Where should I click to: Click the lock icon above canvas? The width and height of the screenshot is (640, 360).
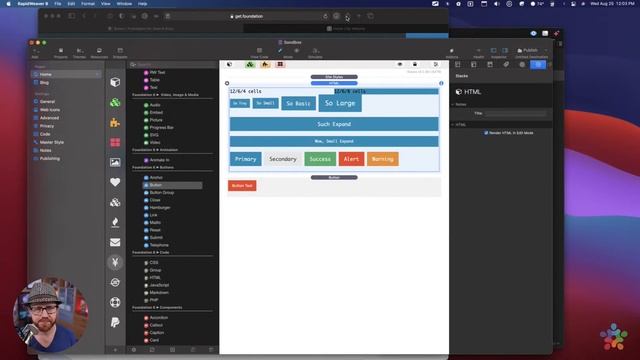tap(415, 64)
